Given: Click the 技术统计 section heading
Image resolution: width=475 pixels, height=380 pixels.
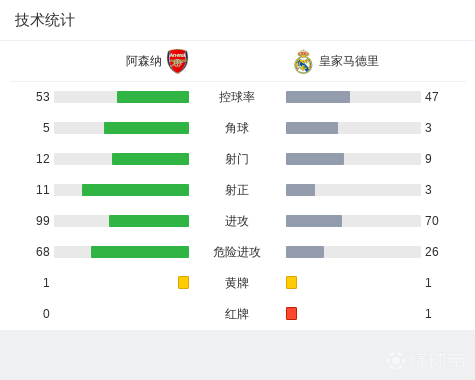Looking at the screenshot, I should pyautogui.click(x=45, y=20).
